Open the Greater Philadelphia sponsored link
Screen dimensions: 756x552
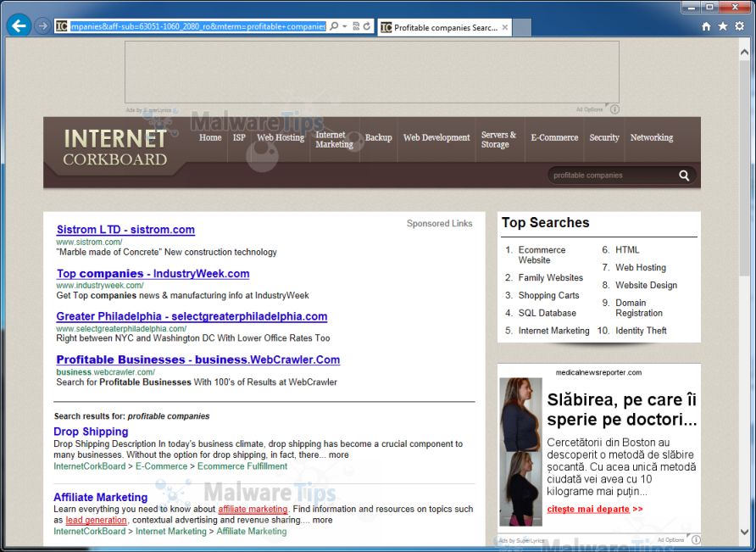(x=192, y=316)
